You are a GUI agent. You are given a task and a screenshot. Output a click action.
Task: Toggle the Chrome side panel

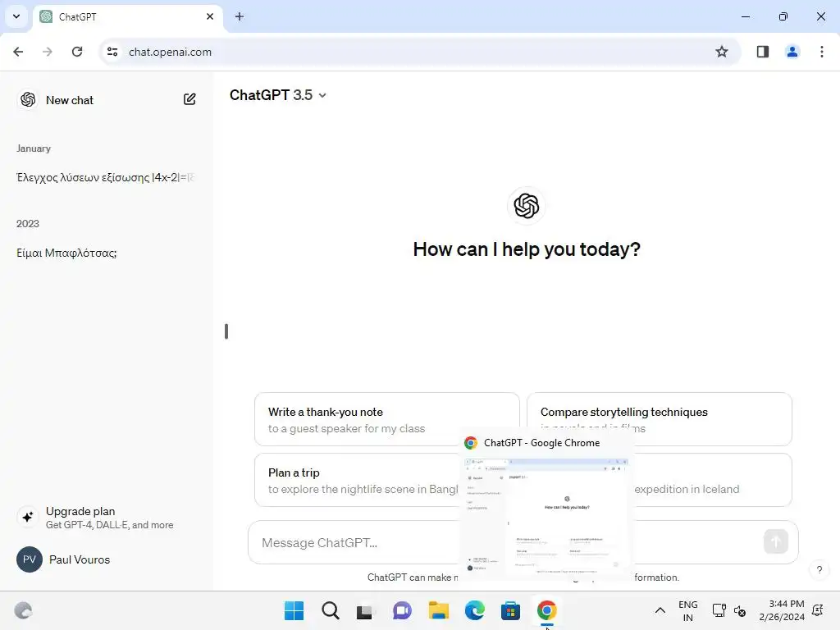pyautogui.click(x=762, y=52)
